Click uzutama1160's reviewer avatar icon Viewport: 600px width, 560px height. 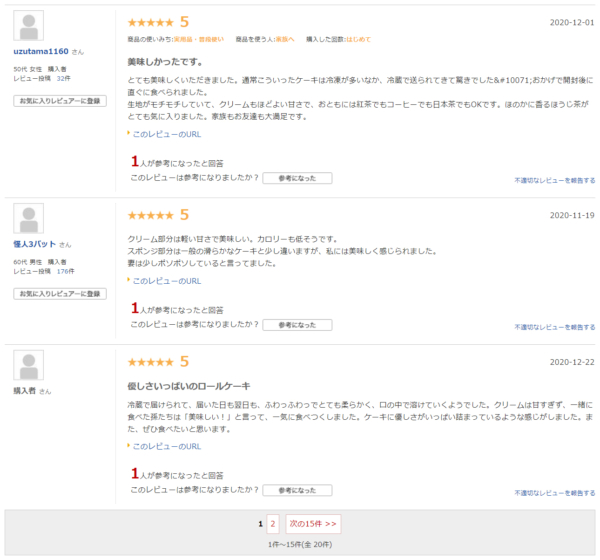pos(31,27)
